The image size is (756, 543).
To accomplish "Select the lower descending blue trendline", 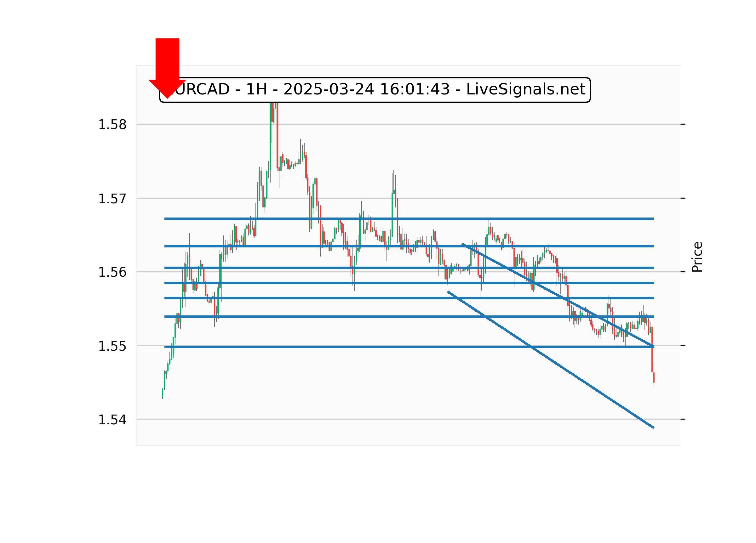I will (550, 360).
